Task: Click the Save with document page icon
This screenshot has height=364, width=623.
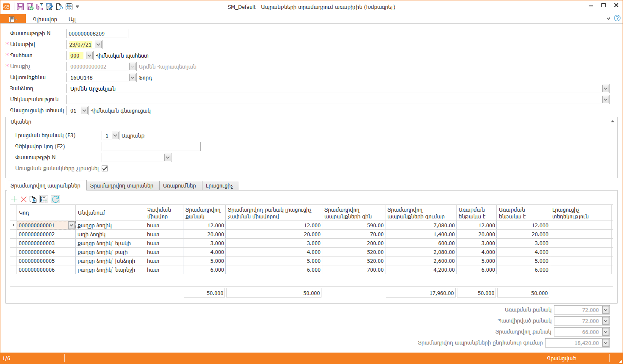Action: 40,7
